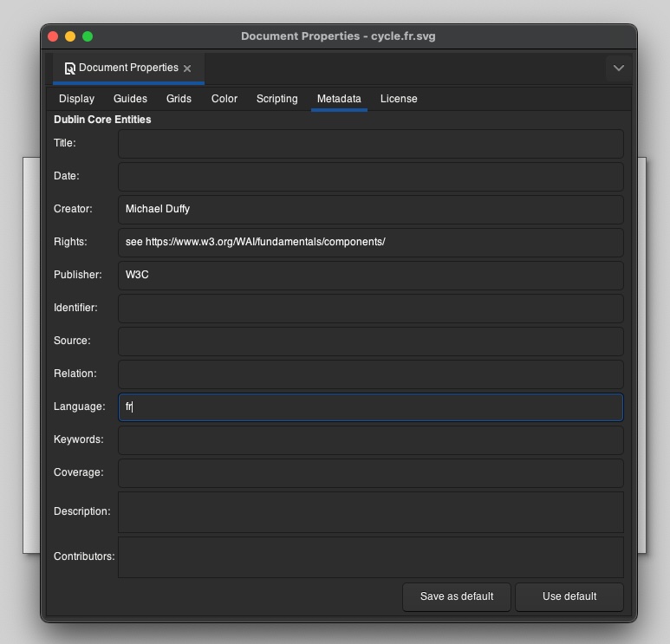This screenshot has height=644, width=670.
Task: Open the Scripting tab
Action: click(x=276, y=99)
